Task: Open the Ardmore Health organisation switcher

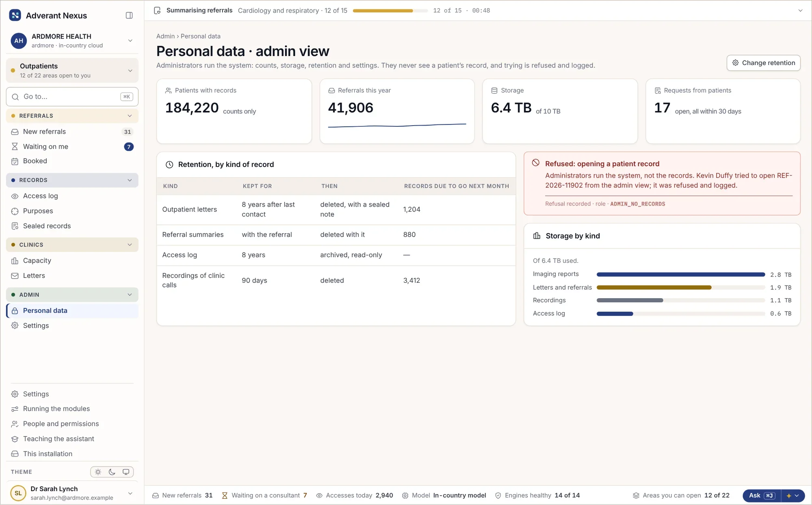Action: pyautogui.click(x=72, y=41)
